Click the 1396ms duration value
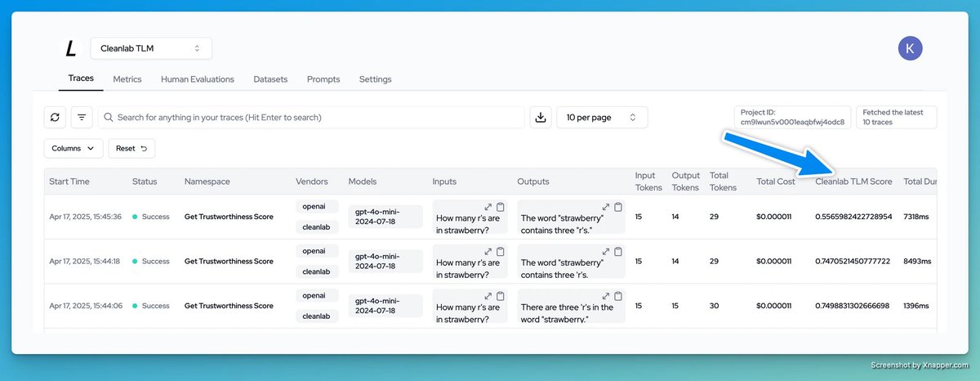 [x=917, y=306]
